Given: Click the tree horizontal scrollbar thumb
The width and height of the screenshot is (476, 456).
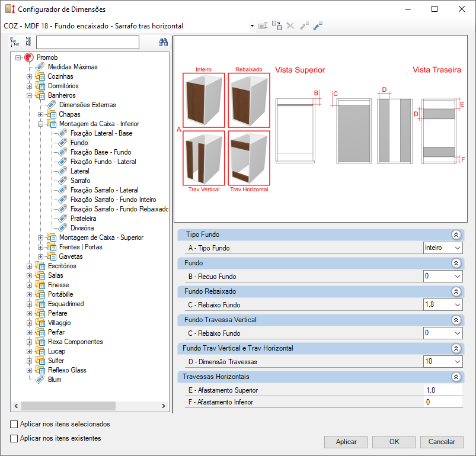Looking at the screenshot, I should (68, 406).
